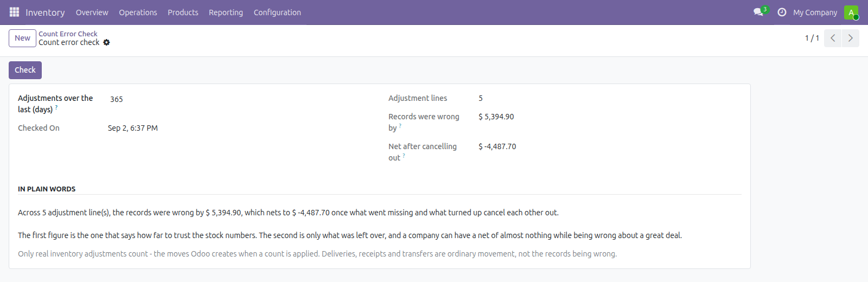Click the 1 / 1 pager counter
Image resolution: width=868 pixels, height=282 pixels.
pyautogui.click(x=812, y=38)
